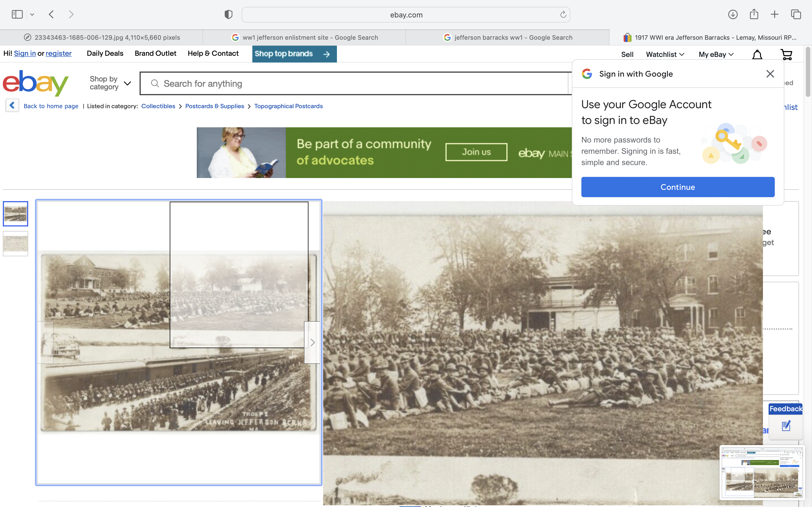812x507 pixels.
Task: Open the Watchlist dropdown
Action: pyautogui.click(x=665, y=54)
